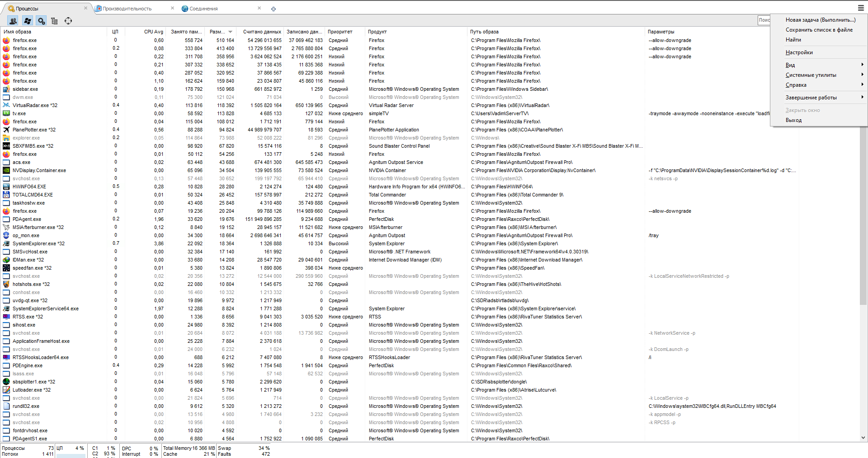Click the sidebar.exe process icon
The image size is (868, 458).
pos(6,89)
